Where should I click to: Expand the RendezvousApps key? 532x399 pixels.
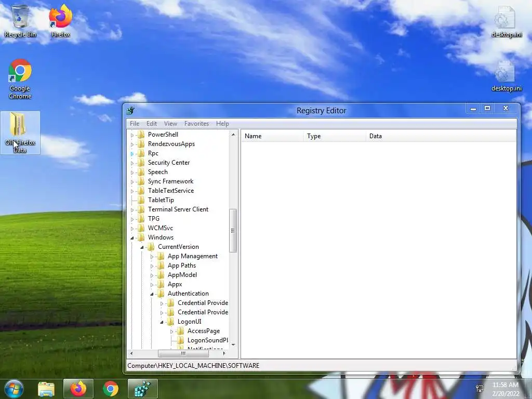pos(132,144)
